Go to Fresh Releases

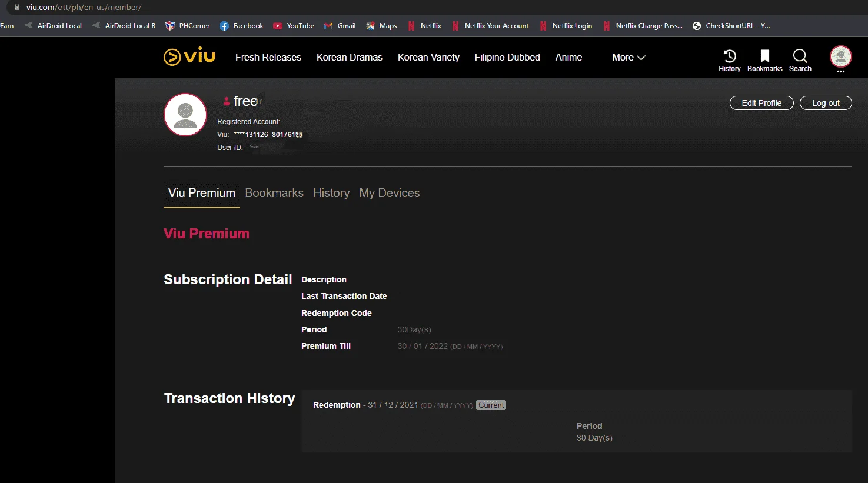click(x=268, y=57)
